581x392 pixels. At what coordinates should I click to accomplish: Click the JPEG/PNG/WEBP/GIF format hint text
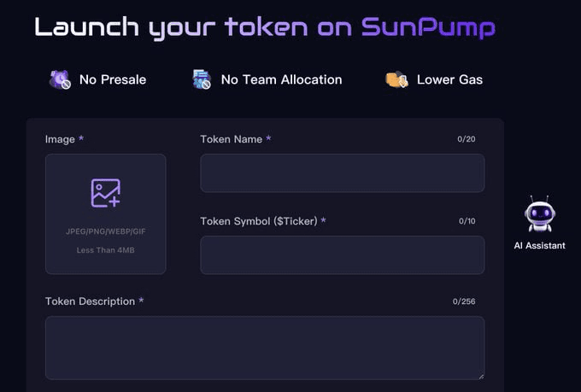coord(106,231)
